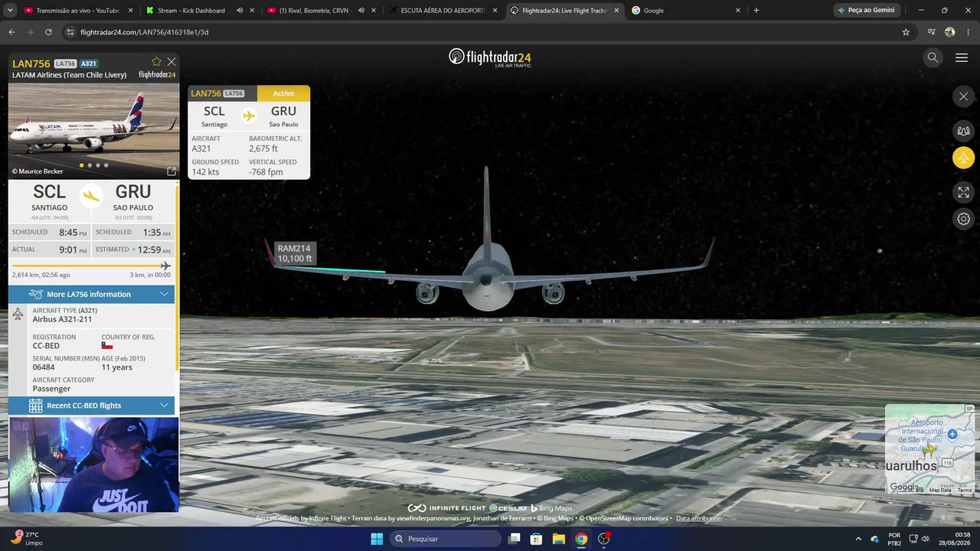Toggle the yellow aircraft chase view button
980x551 pixels.
tap(963, 158)
